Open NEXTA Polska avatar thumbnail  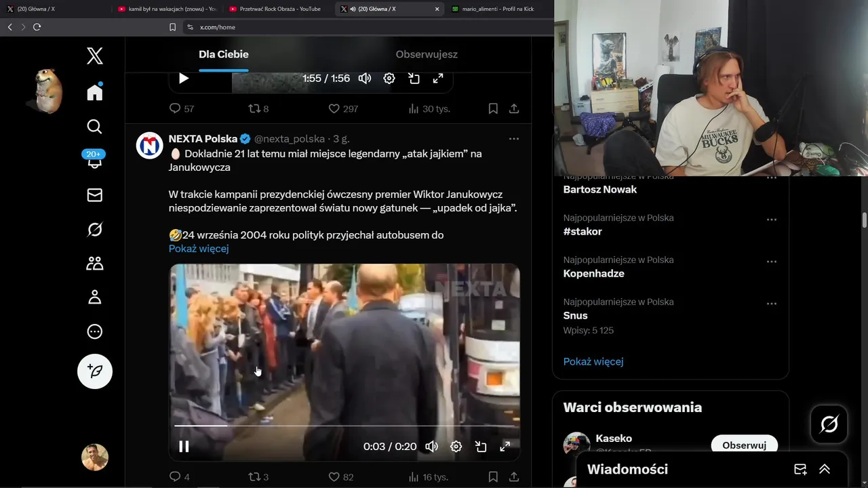tap(150, 146)
